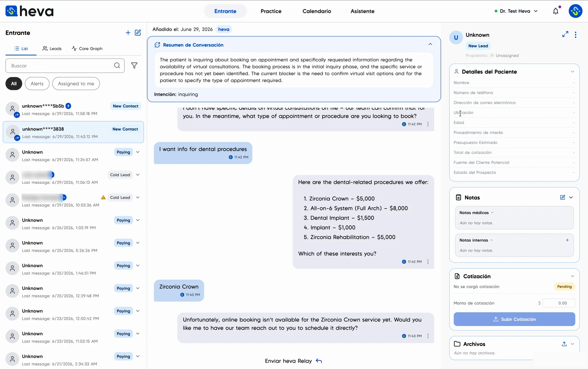Viewport: 588px width, 369px height.
Task: Open the user profile avatar menu
Action: point(575,11)
